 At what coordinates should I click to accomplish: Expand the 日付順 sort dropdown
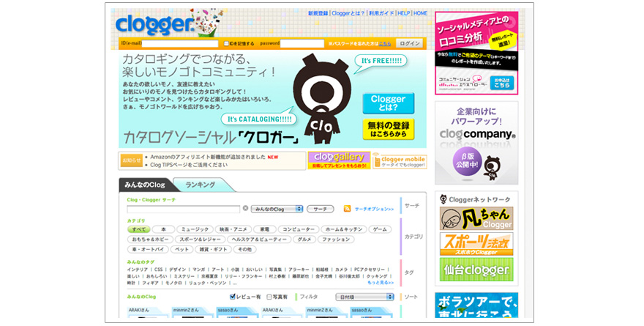click(364, 297)
